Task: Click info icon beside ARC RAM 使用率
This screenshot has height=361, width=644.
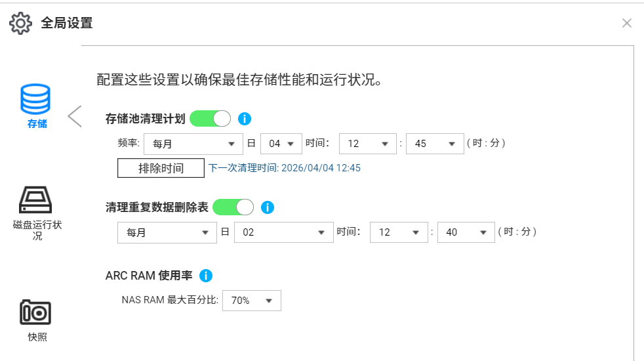Action: click(206, 276)
